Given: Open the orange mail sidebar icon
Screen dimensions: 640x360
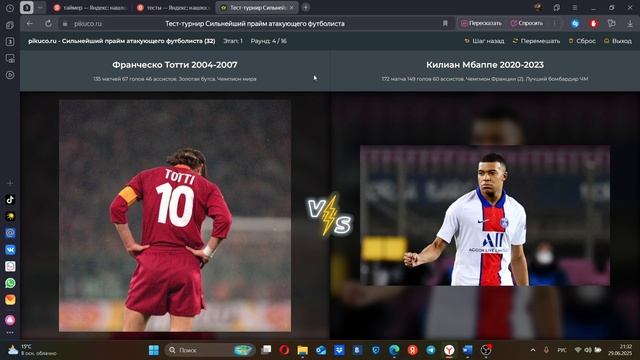Looking at the screenshot, I should coord(10,300).
